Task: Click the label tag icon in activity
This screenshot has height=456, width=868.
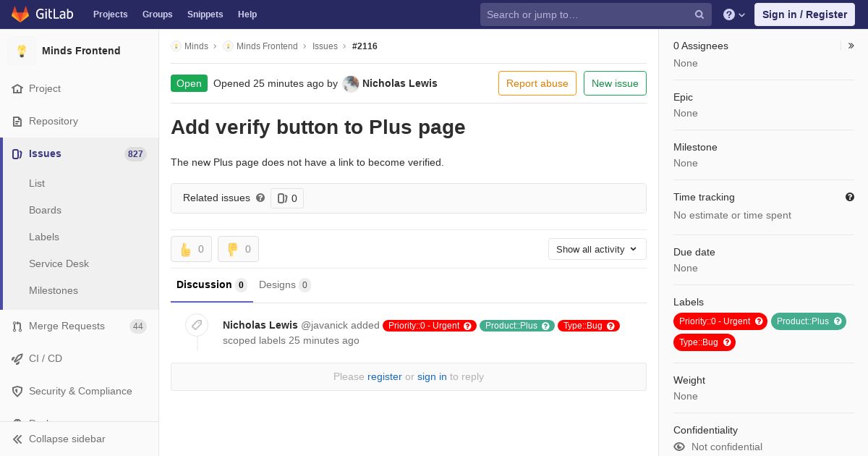Action: 197,325
